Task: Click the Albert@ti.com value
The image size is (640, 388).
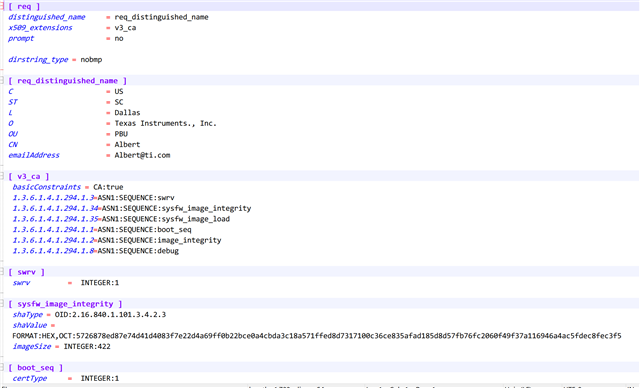Action: 142,155
